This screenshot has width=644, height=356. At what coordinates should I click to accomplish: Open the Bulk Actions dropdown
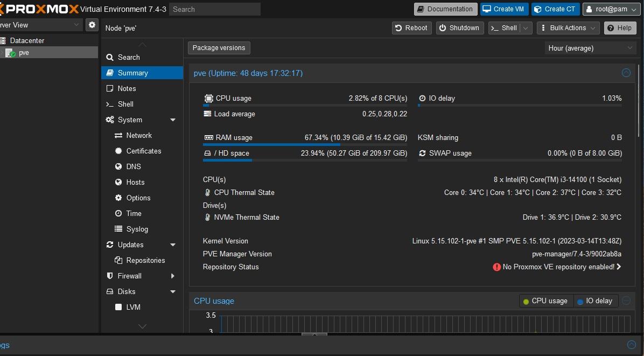click(x=568, y=28)
